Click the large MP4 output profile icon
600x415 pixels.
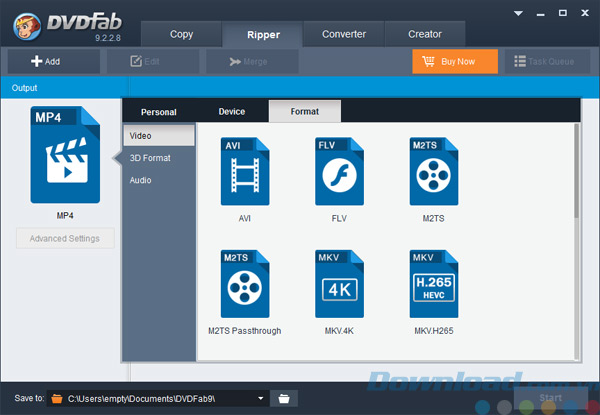coord(65,155)
